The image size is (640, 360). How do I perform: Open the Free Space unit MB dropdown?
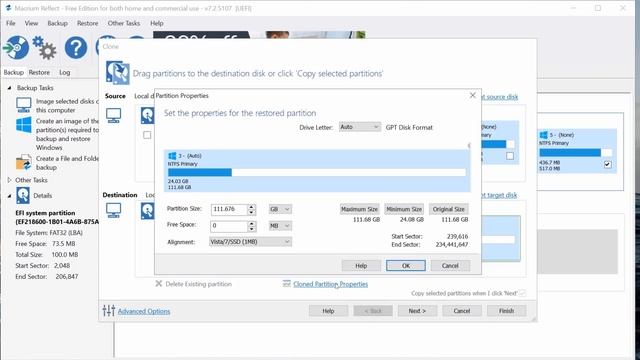coord(280,226)
